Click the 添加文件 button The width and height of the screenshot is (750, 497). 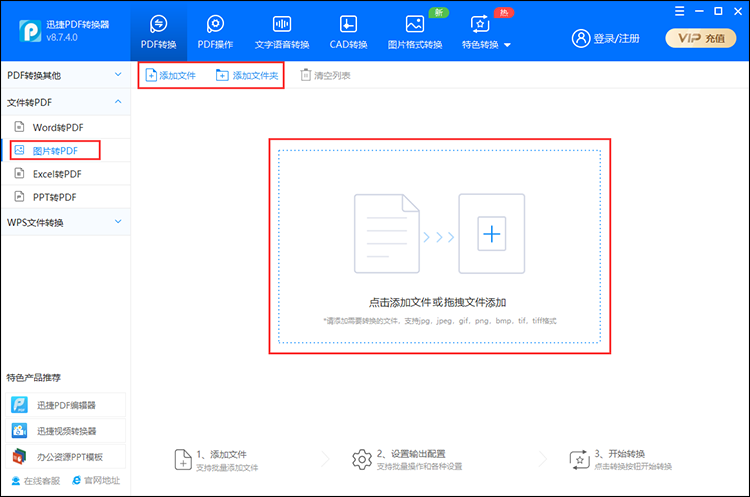click(171, 76)
